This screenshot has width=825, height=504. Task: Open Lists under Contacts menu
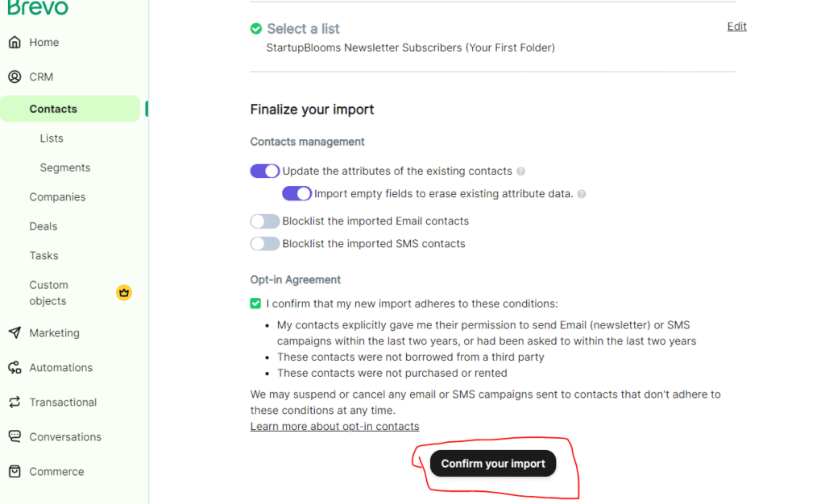click(x=52, y=138)
